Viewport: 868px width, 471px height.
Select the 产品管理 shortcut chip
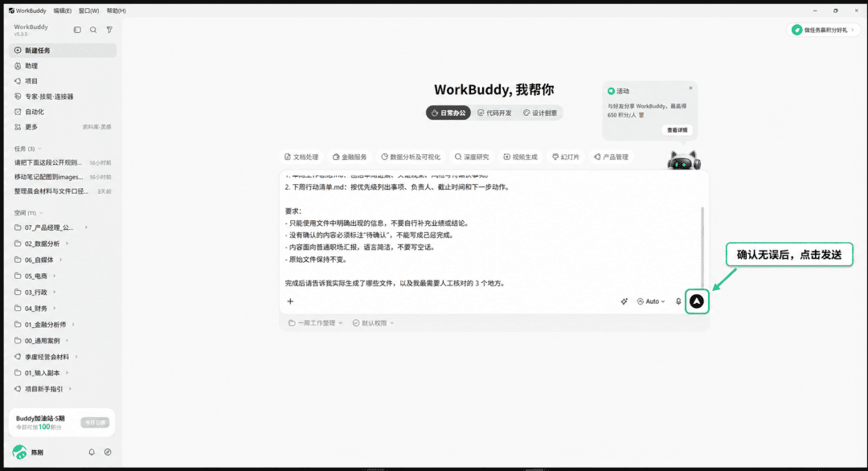(x=611, y=158)
